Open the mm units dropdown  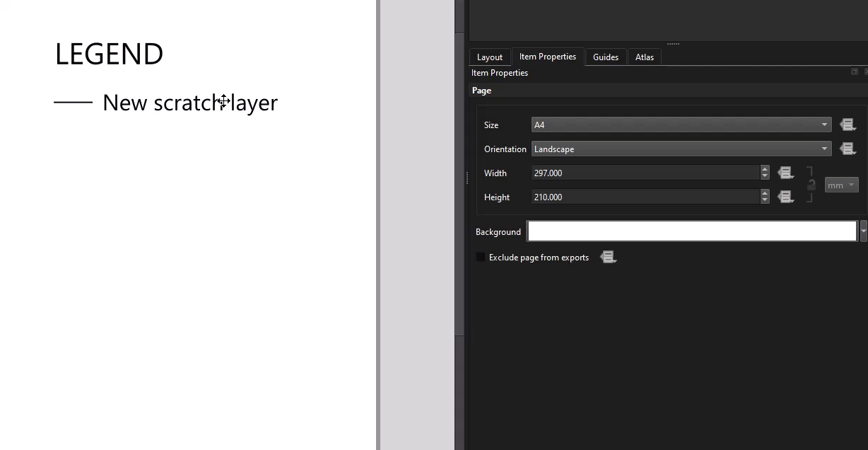click(x=841, y=185)
